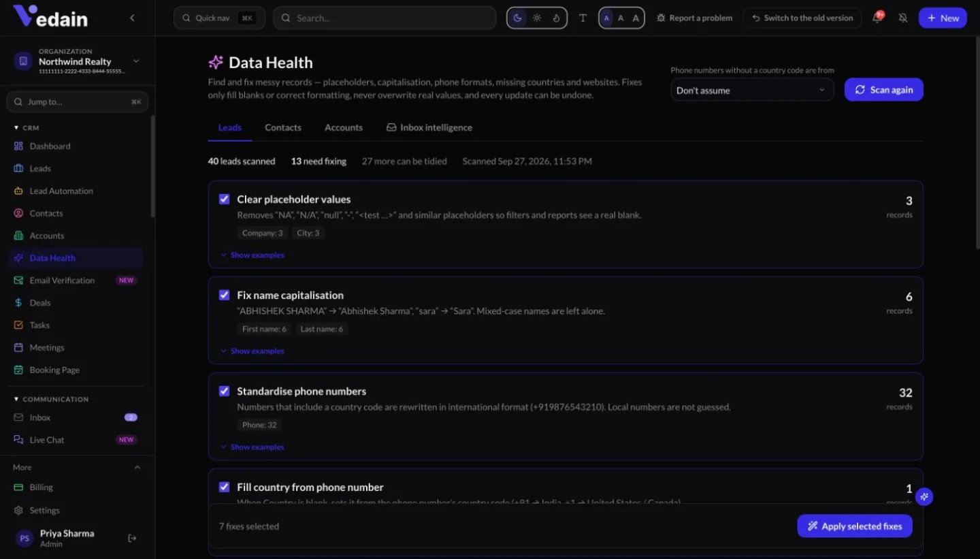980x559 pixels.
Task: Click Apply selected fixes
Action: [x=855, y=526]
